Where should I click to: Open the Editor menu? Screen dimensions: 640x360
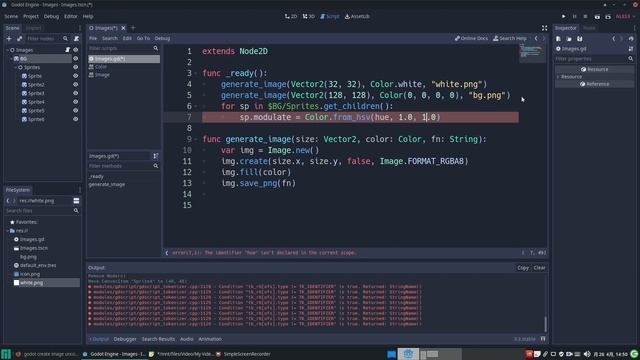tap(71, 16)
